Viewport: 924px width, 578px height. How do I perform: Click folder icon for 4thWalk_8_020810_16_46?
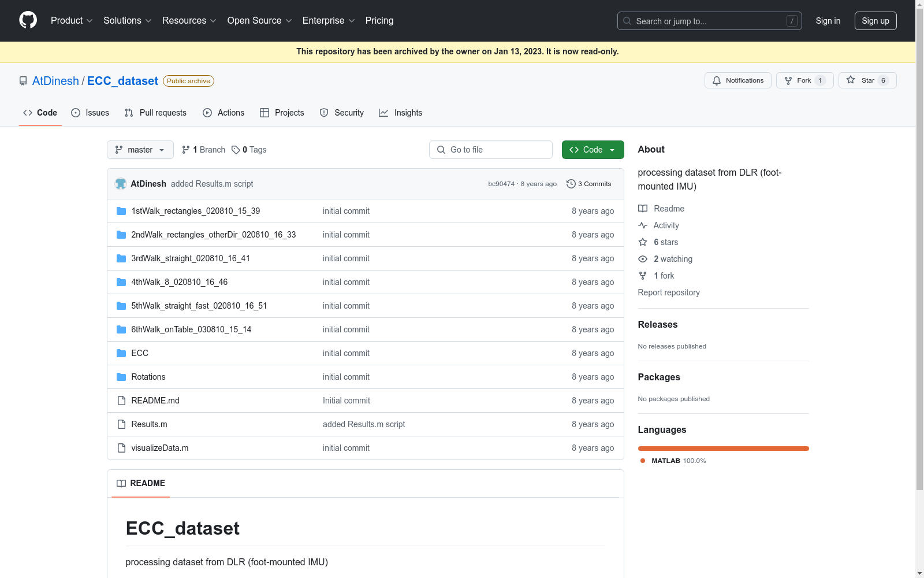[121, 282]
